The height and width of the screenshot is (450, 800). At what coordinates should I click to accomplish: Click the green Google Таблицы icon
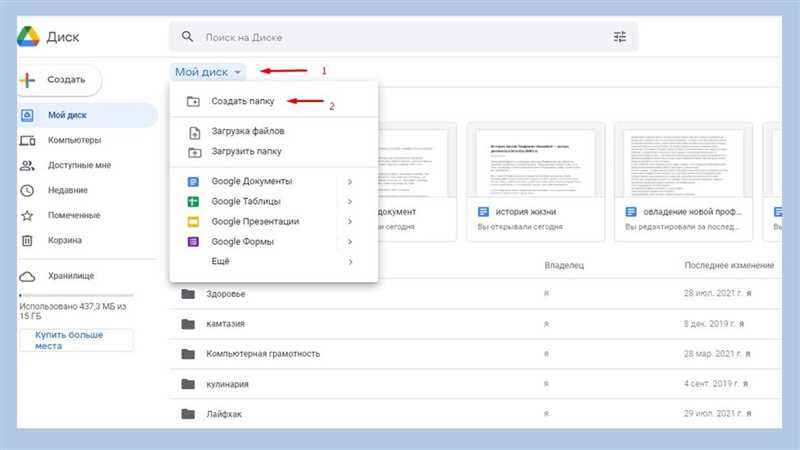193,202
